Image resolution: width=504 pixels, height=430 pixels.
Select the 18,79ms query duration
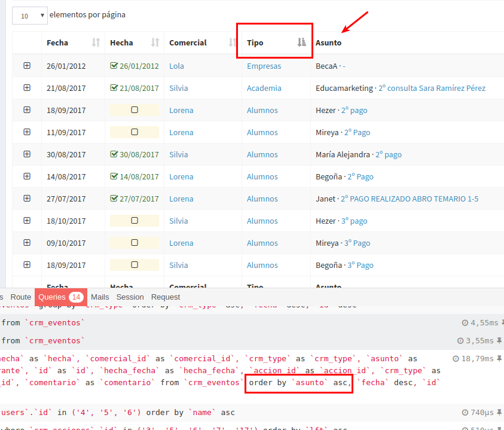(x=477, y=359)
